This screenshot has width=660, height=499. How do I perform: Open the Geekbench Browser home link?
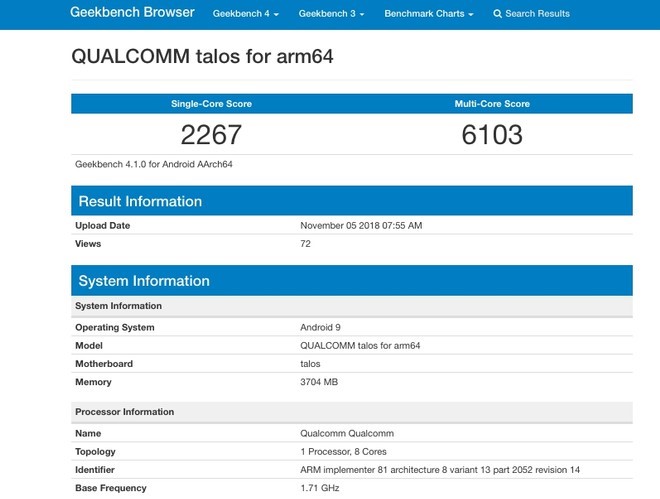tap(132, 12)
